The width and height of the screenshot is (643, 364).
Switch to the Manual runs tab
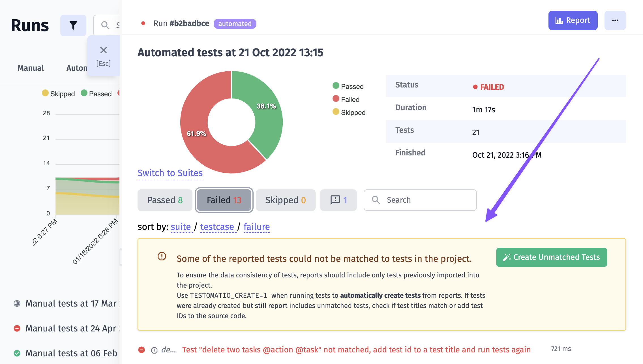point(31,68)
